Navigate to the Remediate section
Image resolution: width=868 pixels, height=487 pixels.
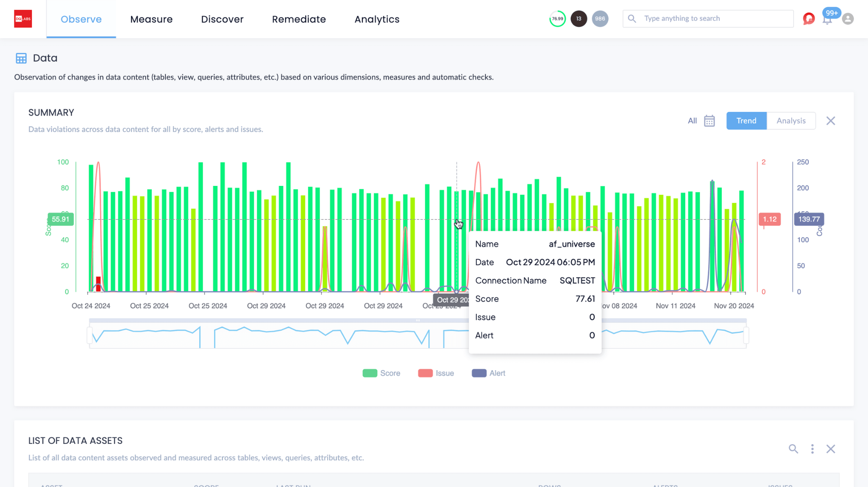299,19
